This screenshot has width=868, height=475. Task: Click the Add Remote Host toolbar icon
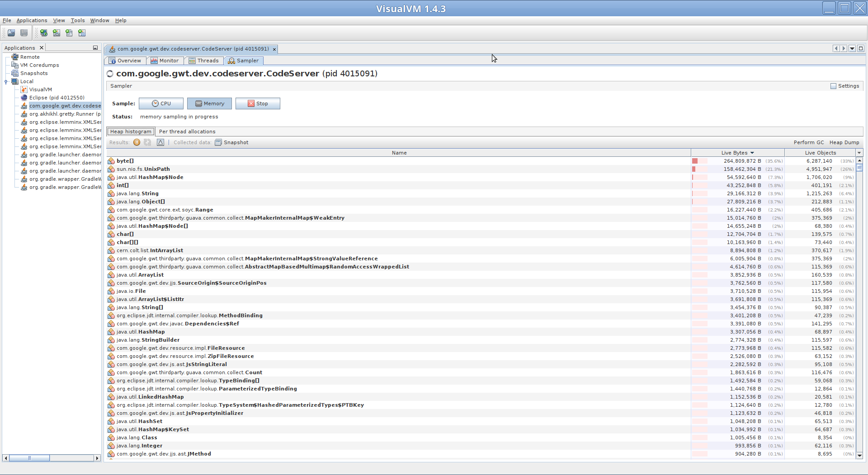43,33
